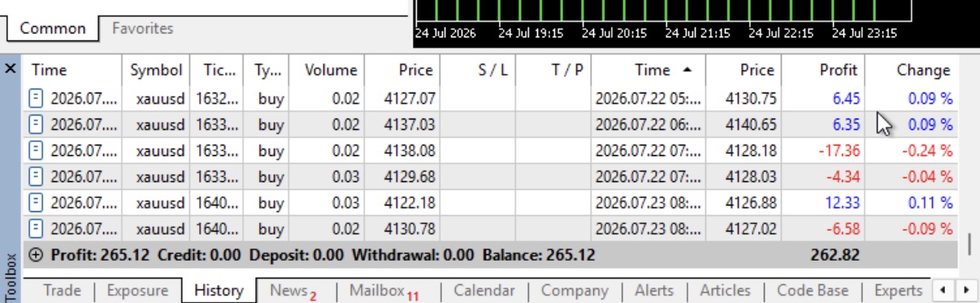The image size is (980, 303).
Task: Close the Toolbox panel with X
Action: tap(10, 69)
